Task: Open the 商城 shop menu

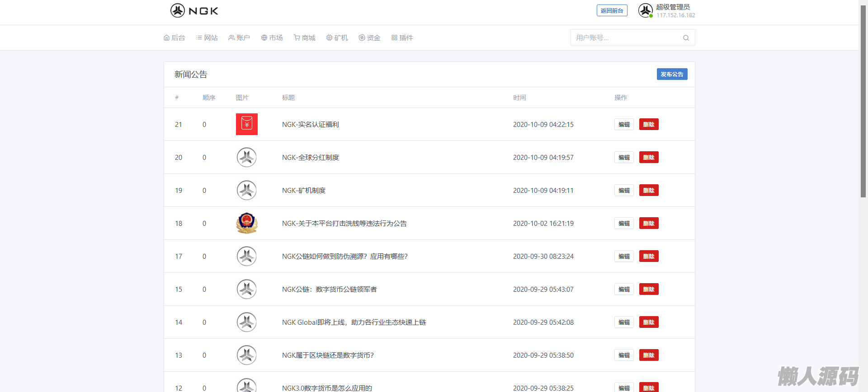Action: 304,38
